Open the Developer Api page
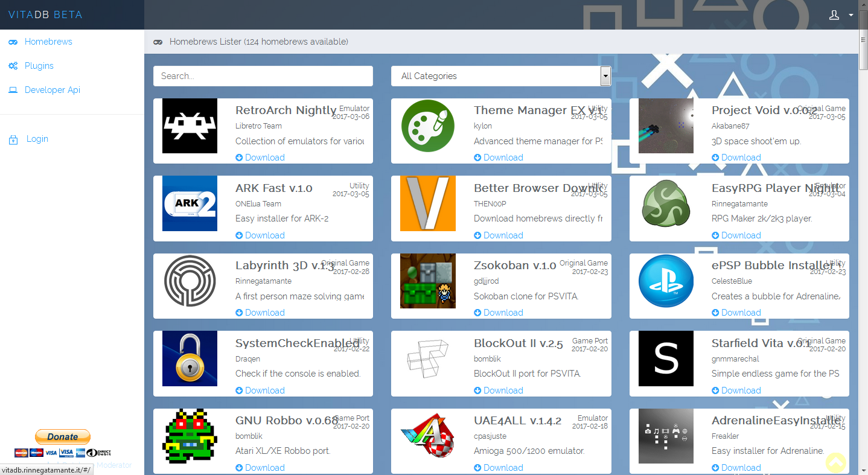Viewport: 868px width, 475px height. coord(52,90)
